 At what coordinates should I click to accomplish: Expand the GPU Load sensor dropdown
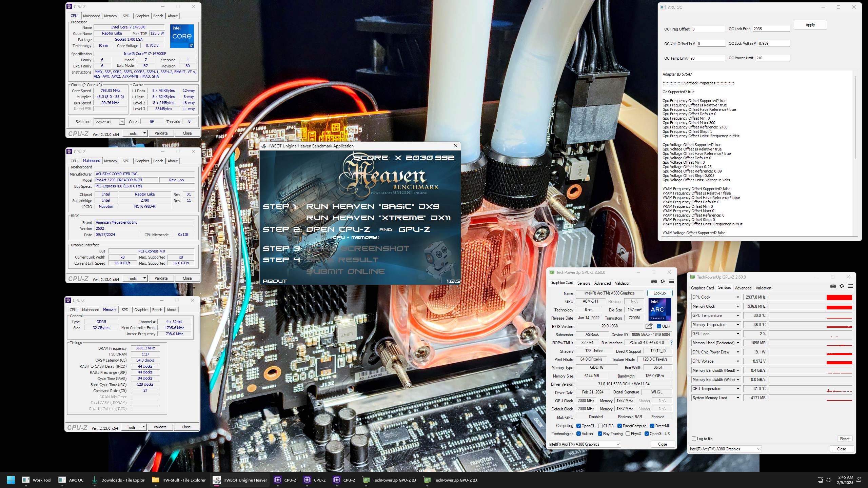pos(737,334)
